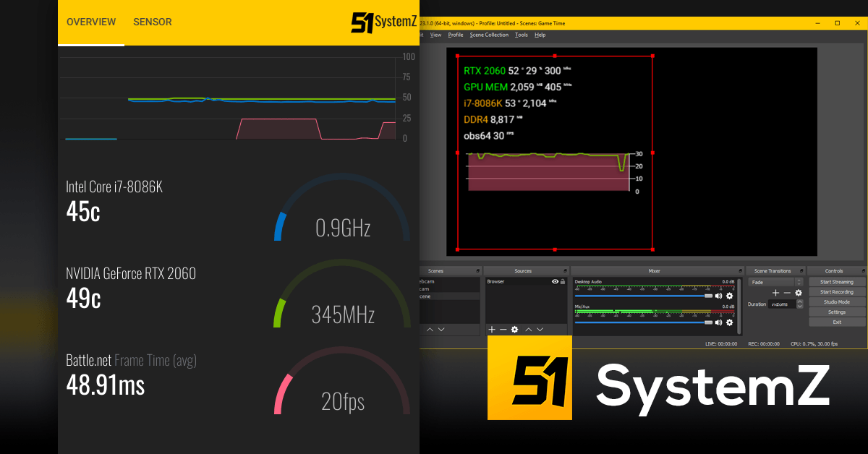868x454 pixels.
Task: Open the View menu in OBS
Action: [435, 35]
